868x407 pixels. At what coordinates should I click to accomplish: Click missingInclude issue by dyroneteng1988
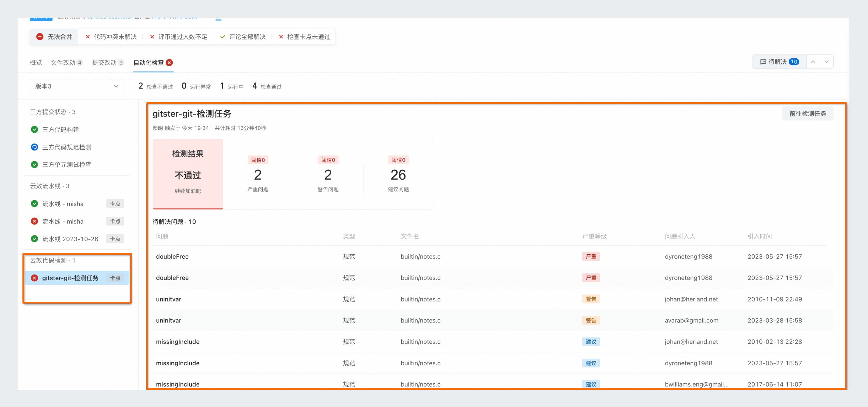(493, 363)
